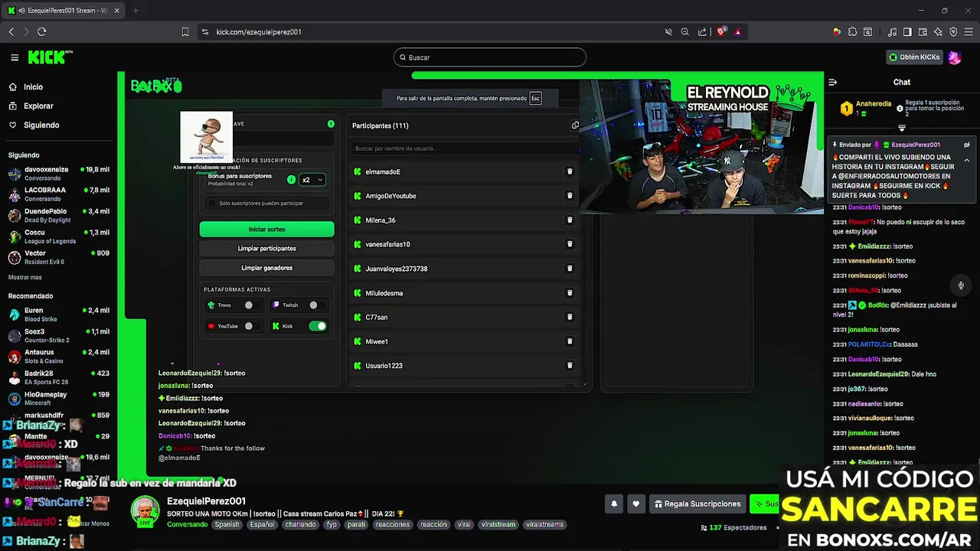This screenshot has width=980, height=551.
Task: Open the Brave VPN shield icon
Action: pyautogui.click(x=953, y=32)
